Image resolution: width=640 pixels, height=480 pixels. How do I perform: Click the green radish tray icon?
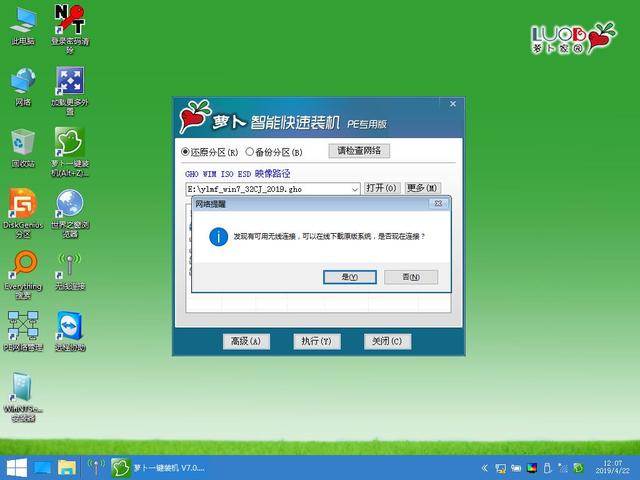point(578,468)
